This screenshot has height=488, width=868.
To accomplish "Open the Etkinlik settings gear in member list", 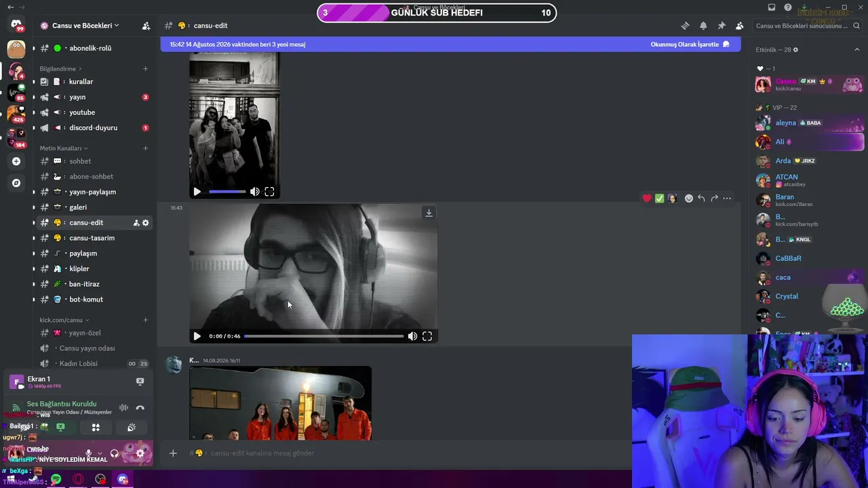I will coord(795,50).
